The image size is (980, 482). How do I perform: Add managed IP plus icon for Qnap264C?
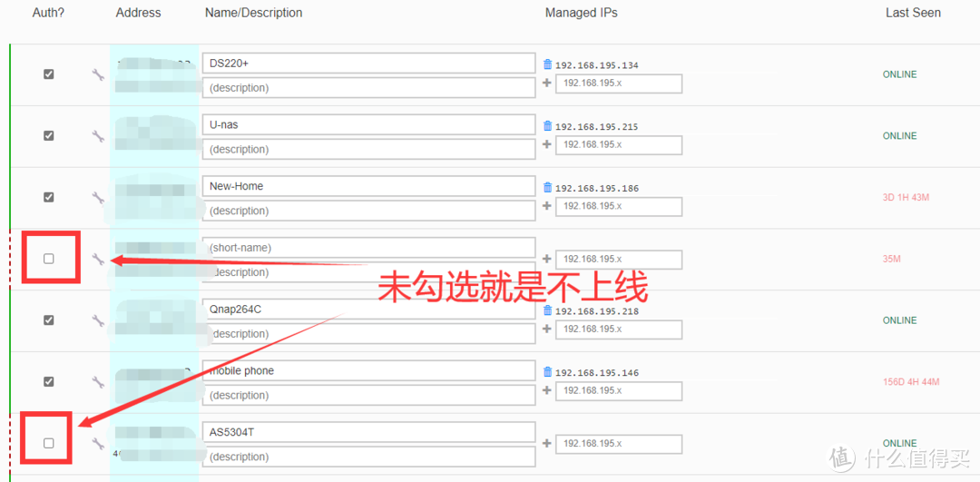point(547,329)
